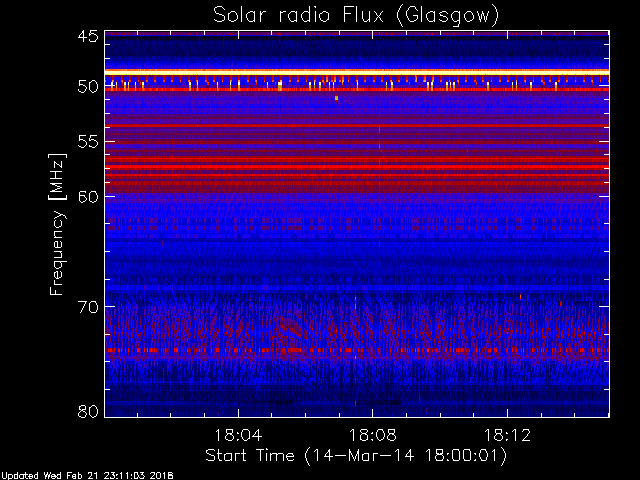Click the "Solar radio Flux (Glasgow)" plot title
Screen dimensions: 640x480
click(x=356, y=15)
